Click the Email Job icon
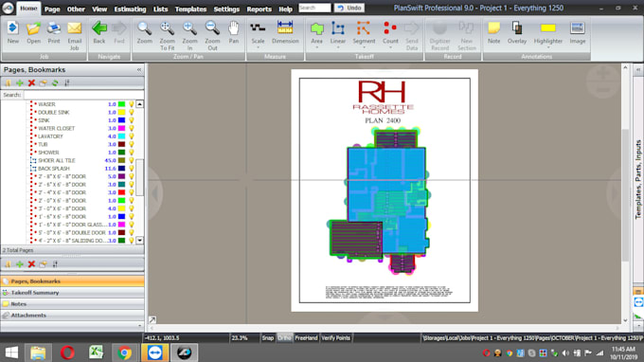Image resolution: width=644 pixels, height=362 pixels. coord(74,36)
